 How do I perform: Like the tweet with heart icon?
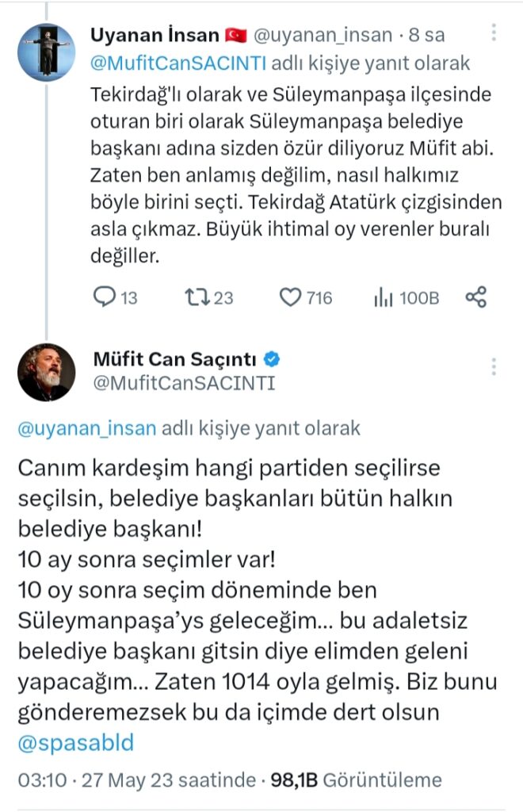292,297
